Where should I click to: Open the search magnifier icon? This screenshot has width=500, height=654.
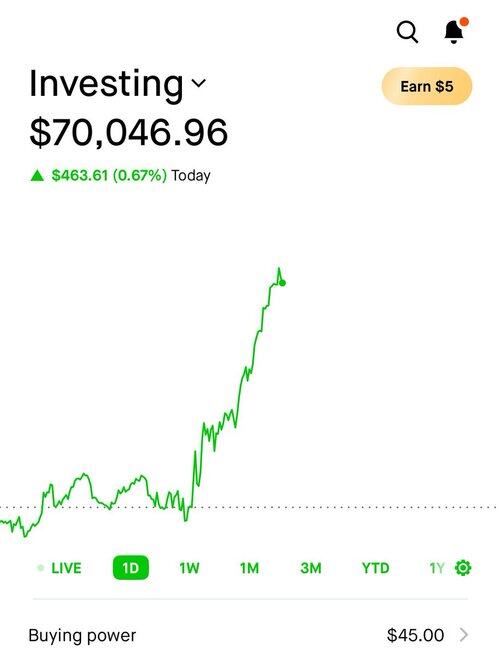[407, 32]
